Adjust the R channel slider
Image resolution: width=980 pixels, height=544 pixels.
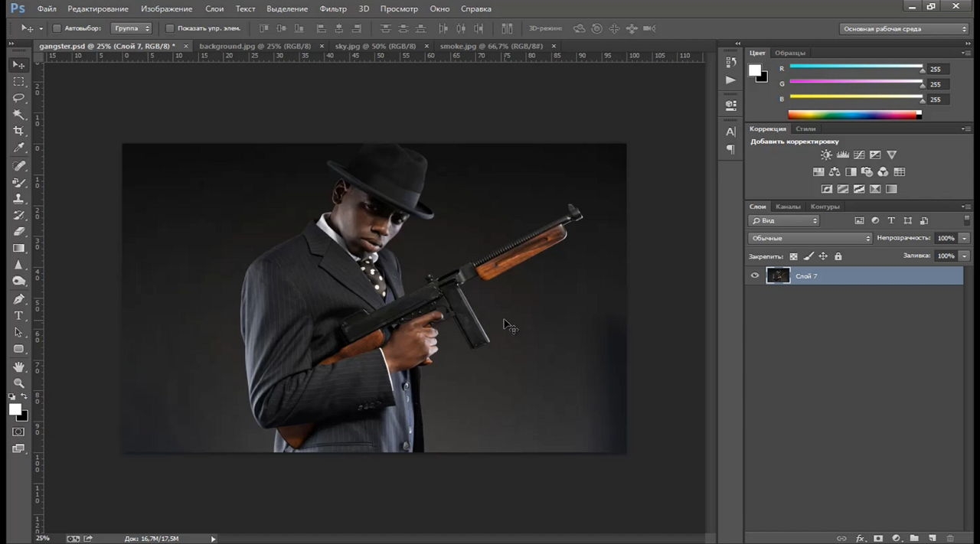click(x=856, y=69)
